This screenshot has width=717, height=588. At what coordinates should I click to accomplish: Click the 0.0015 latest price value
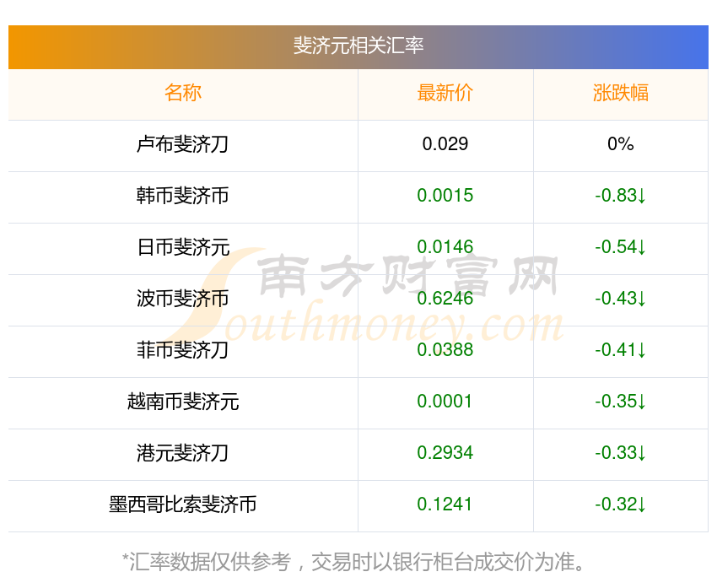[x=445, y=196]
